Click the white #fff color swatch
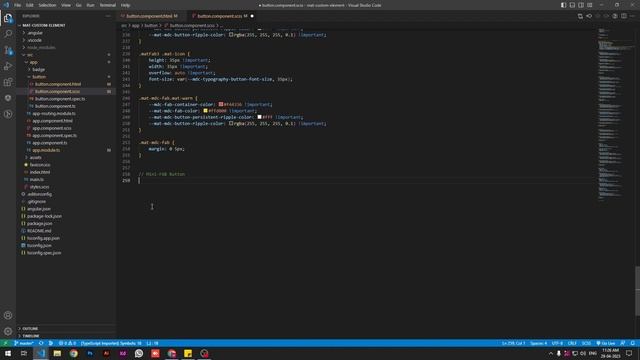The height and width of the screenshot is (360, 640). tap(259, 117)
